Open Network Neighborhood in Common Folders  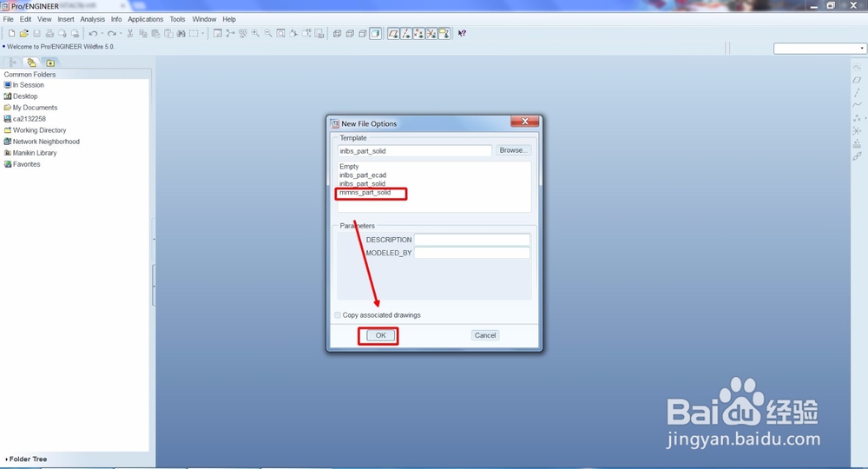[42, 142]
